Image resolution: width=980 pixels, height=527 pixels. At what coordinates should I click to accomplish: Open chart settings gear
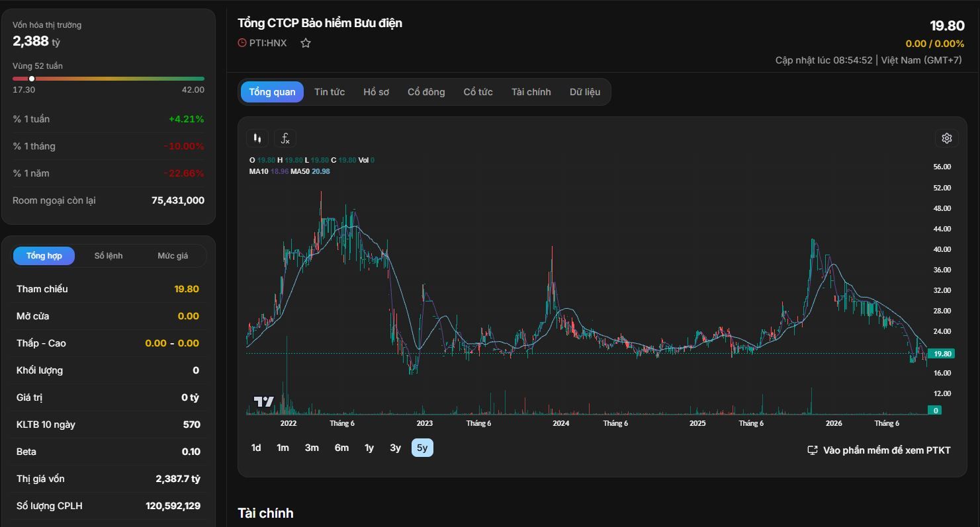pyautogui.click(x=947, y=138)
